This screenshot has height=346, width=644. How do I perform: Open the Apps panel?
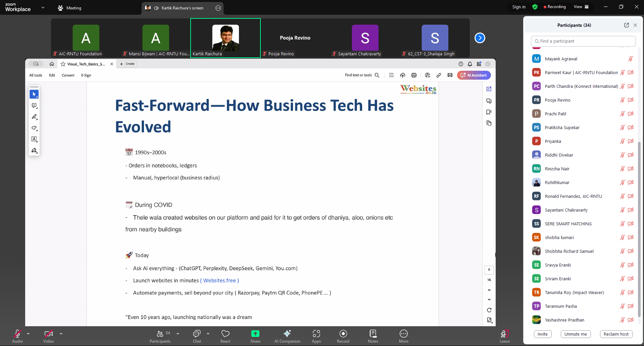[x=316, y=336]
